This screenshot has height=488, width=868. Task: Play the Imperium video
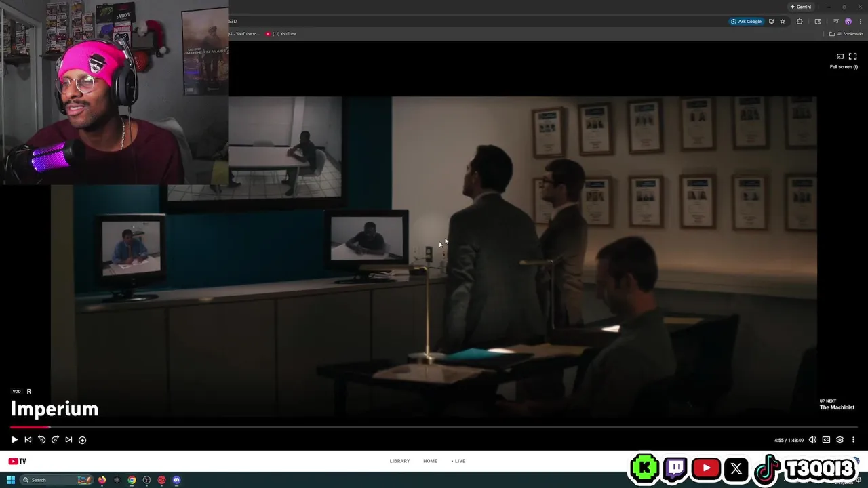[x=14, y=439]
